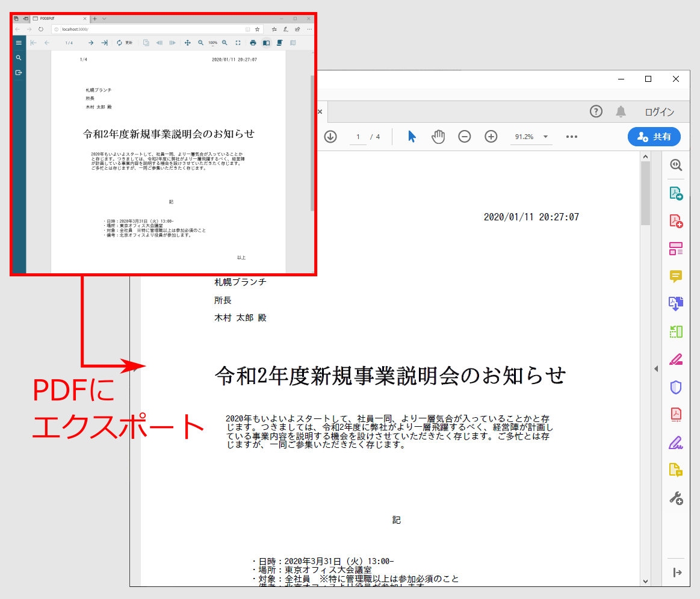
Task: Open the Edit PDF tool
Action: [676, 249]
